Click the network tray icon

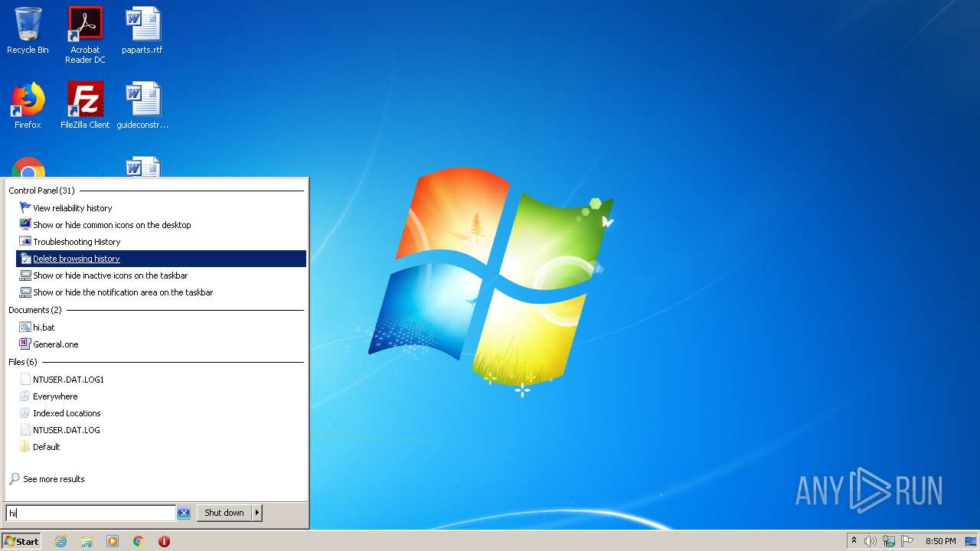[x=889, y=541]
